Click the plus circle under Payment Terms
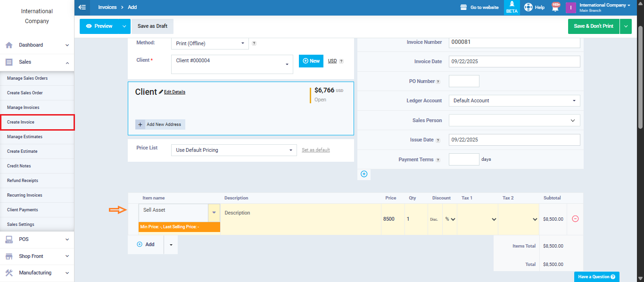 click(x=364, y=174)
